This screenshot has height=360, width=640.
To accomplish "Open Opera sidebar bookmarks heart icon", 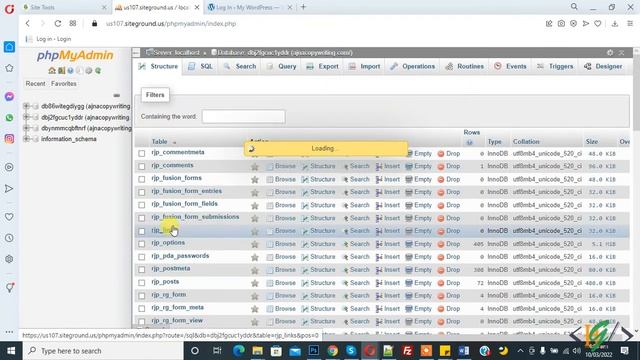I will 9,217.
